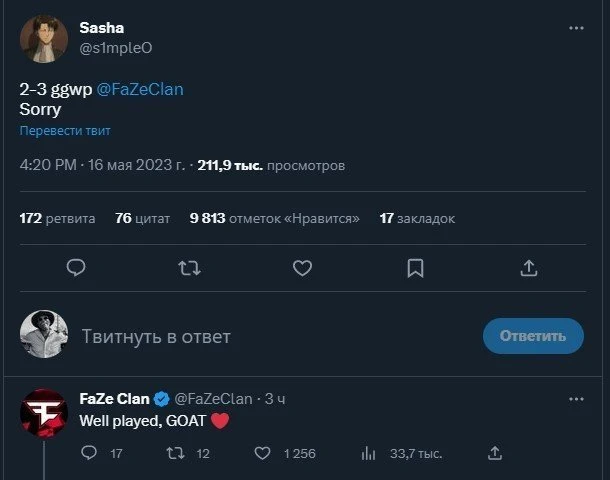Like the FaZe Clan reply
This screenshot has height=480, width=610.
[262, 453]
